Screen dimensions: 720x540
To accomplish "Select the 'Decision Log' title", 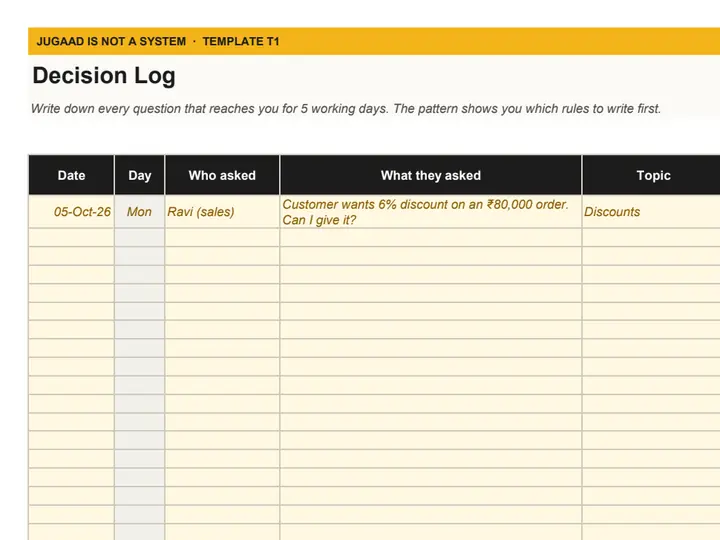I will pos(104,76).
